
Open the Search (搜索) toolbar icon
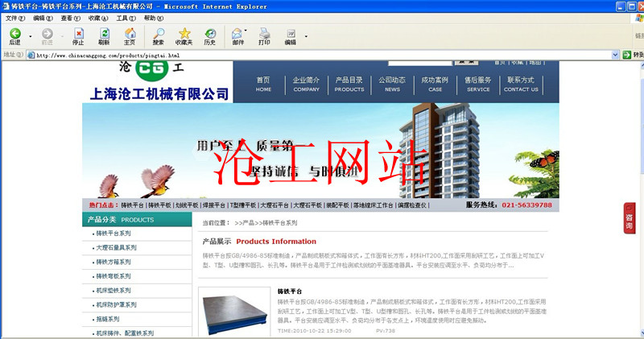[158, 35]
